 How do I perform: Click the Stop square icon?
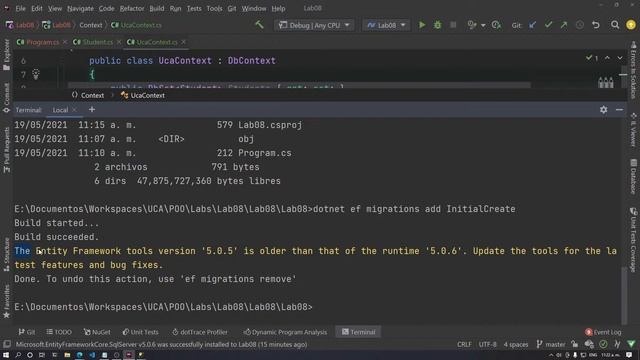pyautogui.click(x=453, y=25)
